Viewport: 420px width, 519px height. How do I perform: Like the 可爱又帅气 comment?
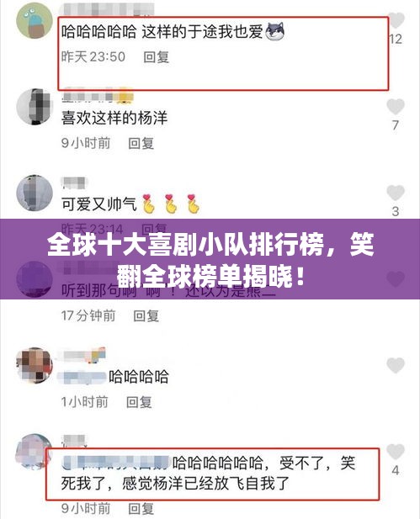click(x=396, y=193)
